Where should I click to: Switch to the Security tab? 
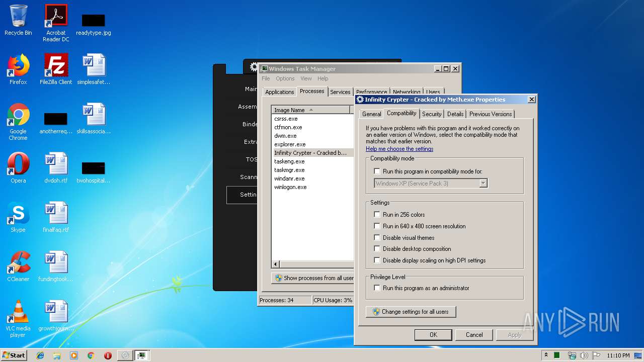click(x=432, y=114)
